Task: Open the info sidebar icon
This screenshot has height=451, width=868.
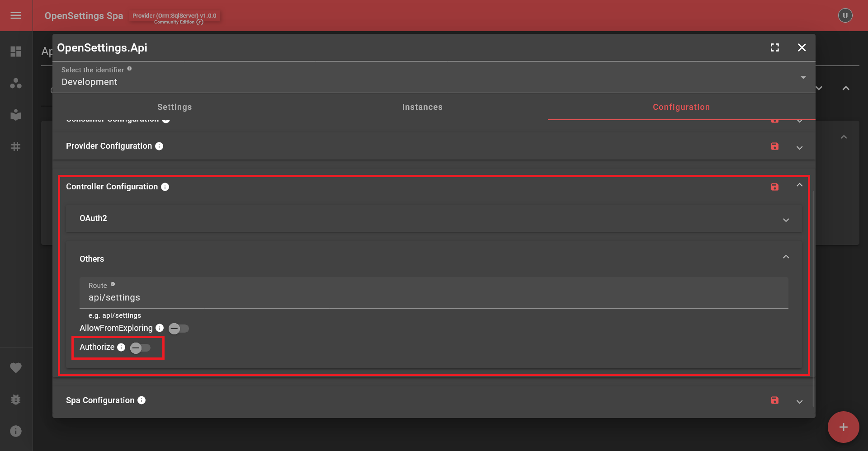Action: tap(16, 431)
